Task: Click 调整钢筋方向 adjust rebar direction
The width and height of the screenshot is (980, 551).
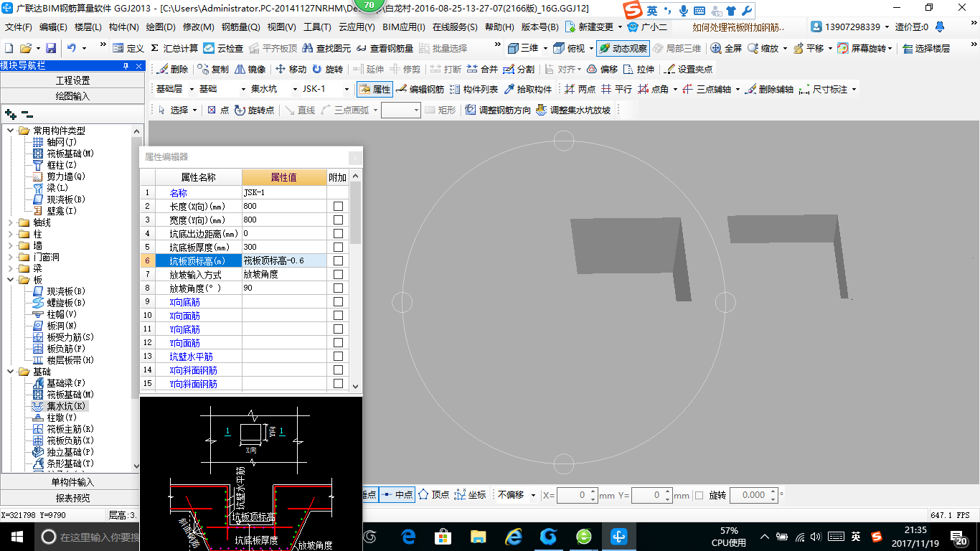Action: click(498, 110)
